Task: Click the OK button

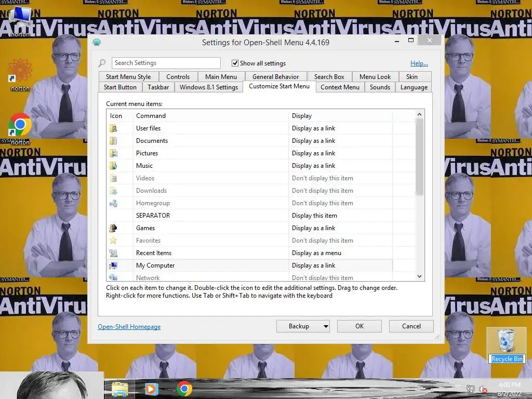Action: tap(360, 326)
